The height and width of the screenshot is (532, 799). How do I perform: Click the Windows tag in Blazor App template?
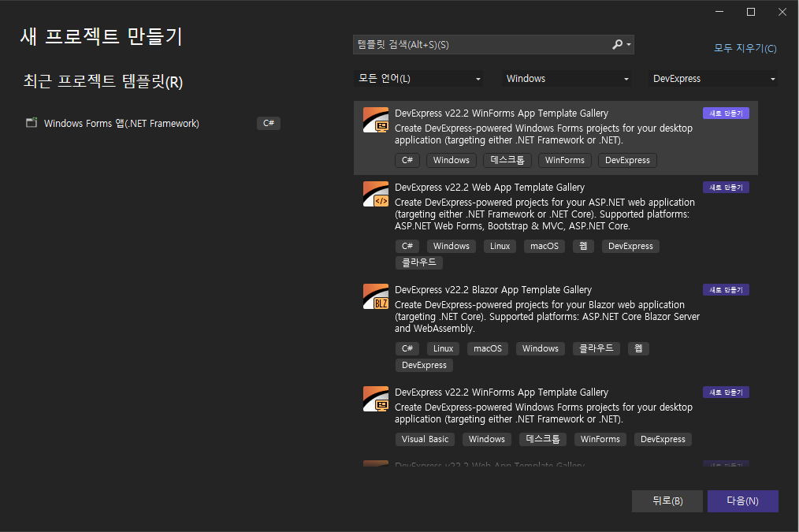540,348
